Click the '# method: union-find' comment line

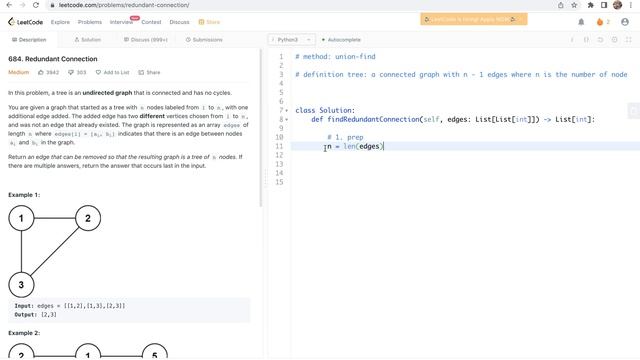[x=335, y=56]
